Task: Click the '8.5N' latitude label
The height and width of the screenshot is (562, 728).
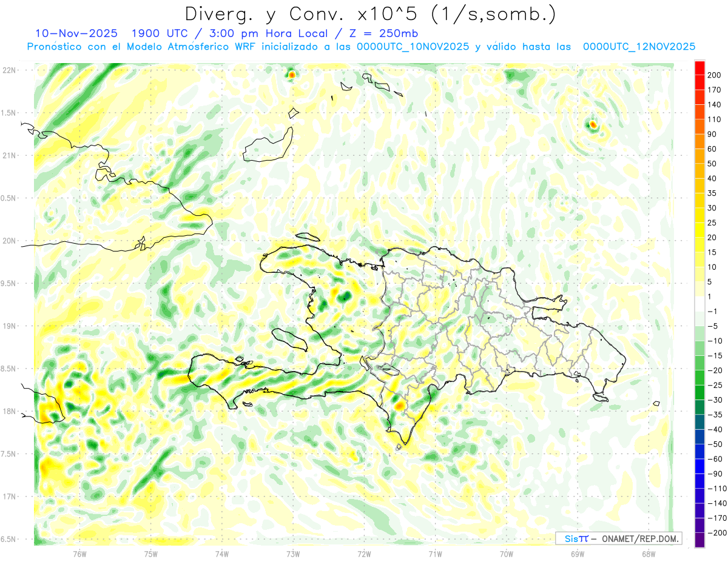Action: (8, 369)
